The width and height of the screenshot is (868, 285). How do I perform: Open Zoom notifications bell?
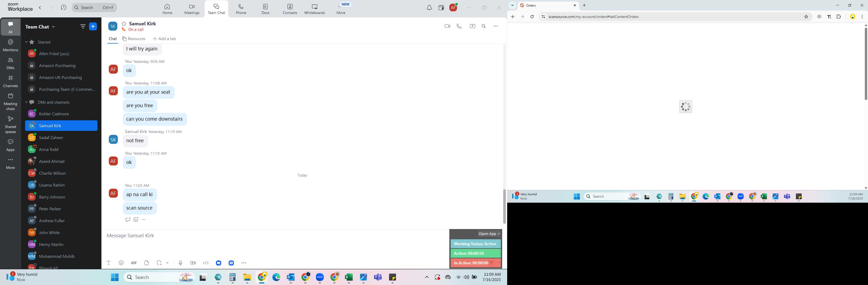[x=429, y=8]
